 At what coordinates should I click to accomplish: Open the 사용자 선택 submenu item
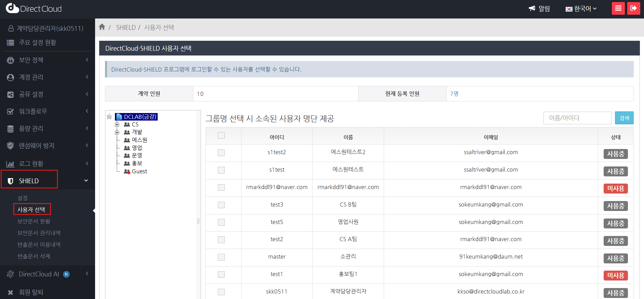31,210
